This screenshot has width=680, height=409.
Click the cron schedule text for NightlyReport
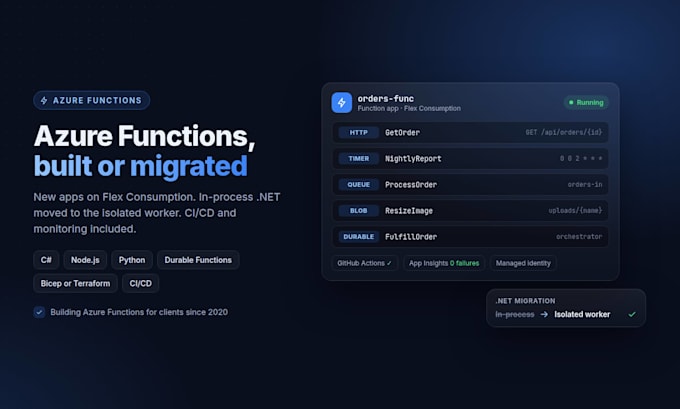tap(581, 158)
